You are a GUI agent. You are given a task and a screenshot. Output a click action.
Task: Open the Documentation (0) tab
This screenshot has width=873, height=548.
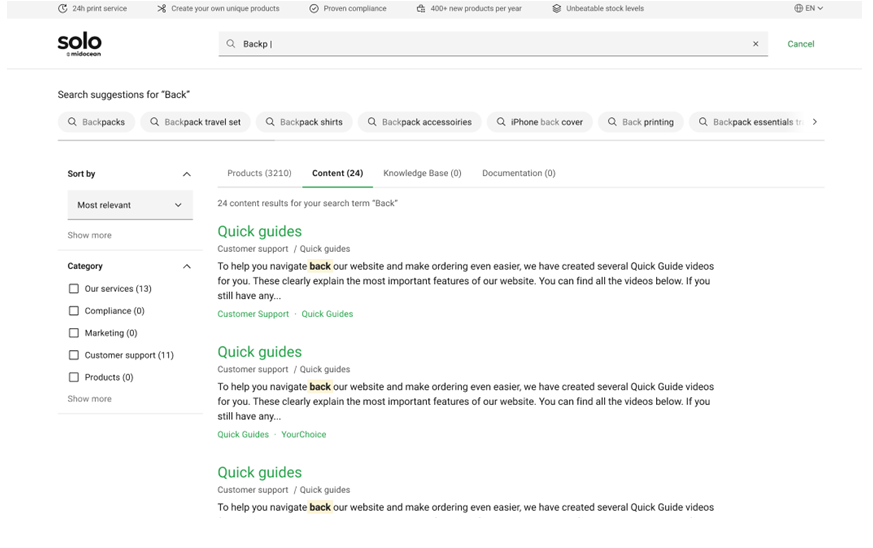tap(518, 173)
